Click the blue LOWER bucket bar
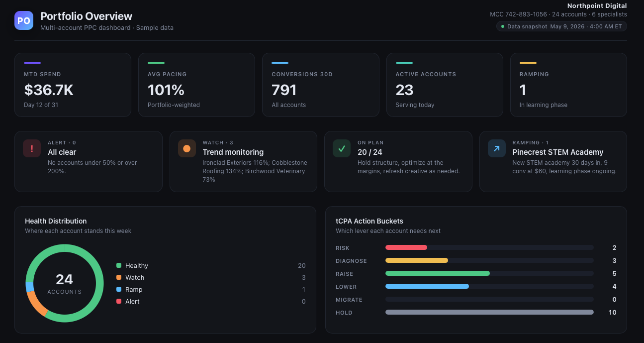This screenshot has height=343, width=644. 427,286
